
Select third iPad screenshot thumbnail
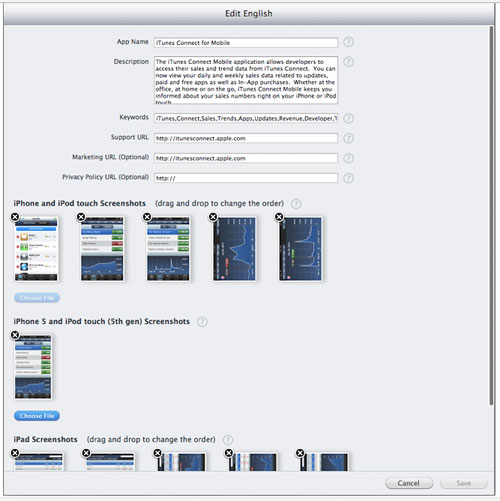[x=182, y=462]
